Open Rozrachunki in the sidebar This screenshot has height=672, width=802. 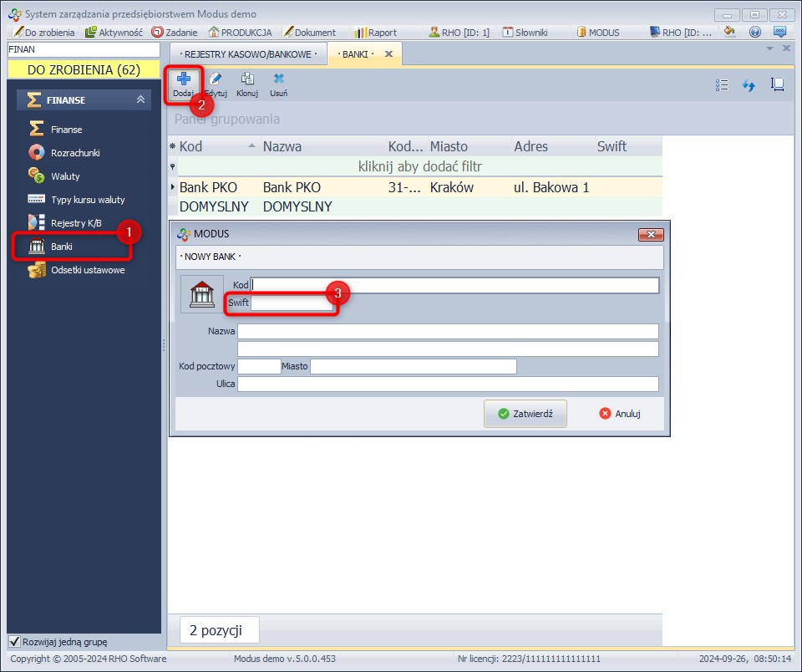pos(76,153)
